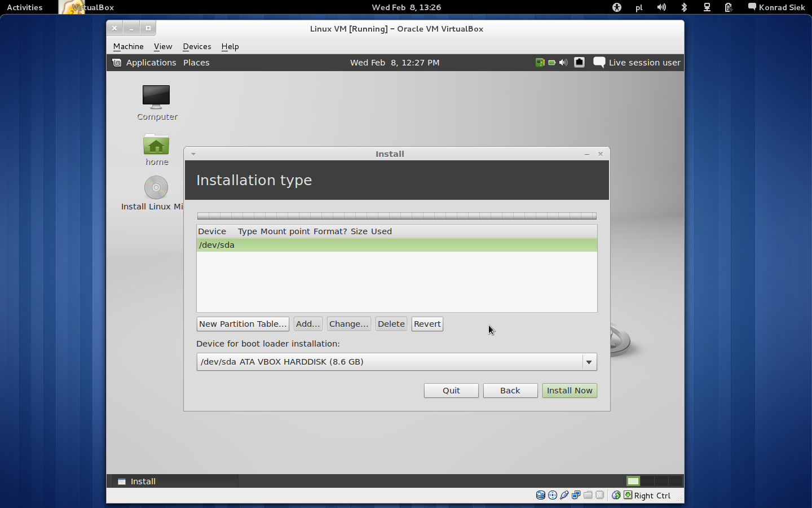
Task: Close the Install dialog
Action: (x=601, y=154)
